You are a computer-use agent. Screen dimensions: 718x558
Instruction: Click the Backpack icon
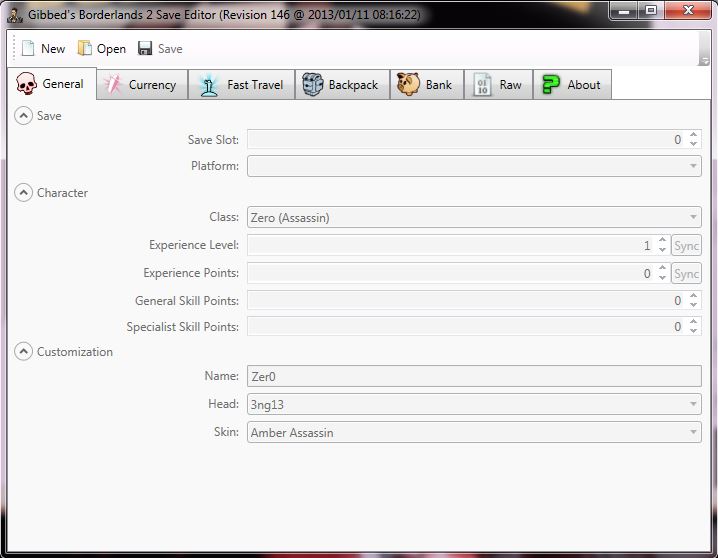313,85
